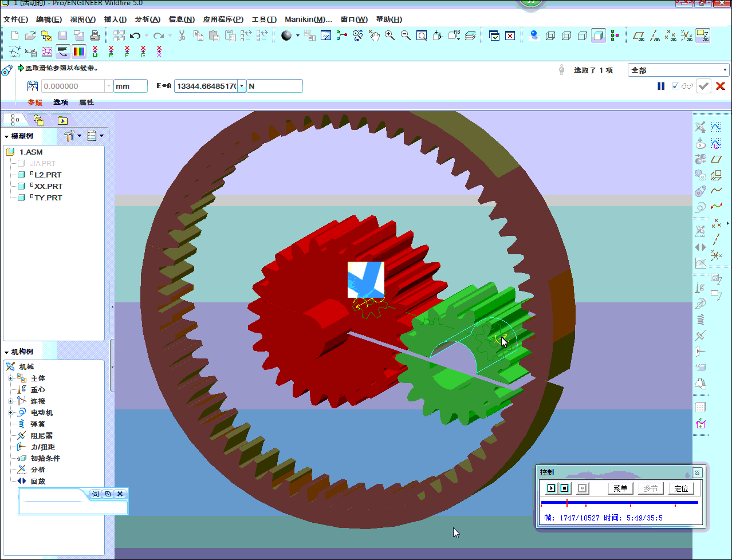
Task: Toggle datum points visibility
Action: tap(671, 36)
